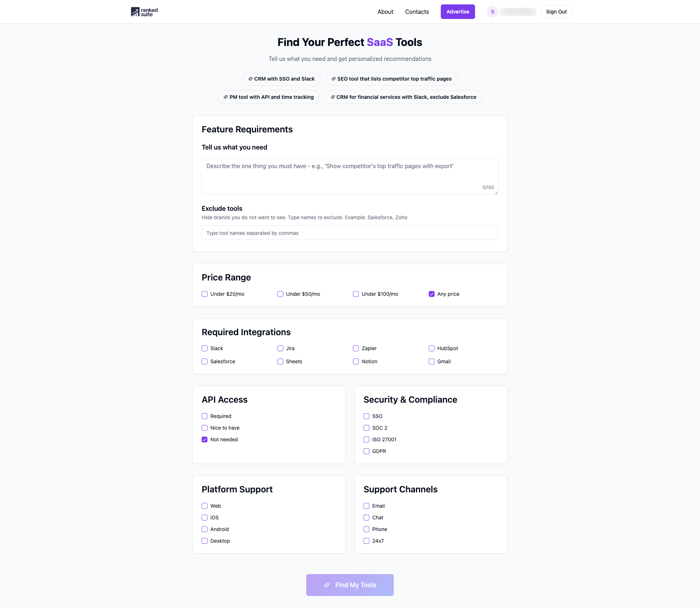The image size is (700, 608).
Task: Toggle the Android platform checkbox
Action: pyautogui.click(x=205, y=529)
